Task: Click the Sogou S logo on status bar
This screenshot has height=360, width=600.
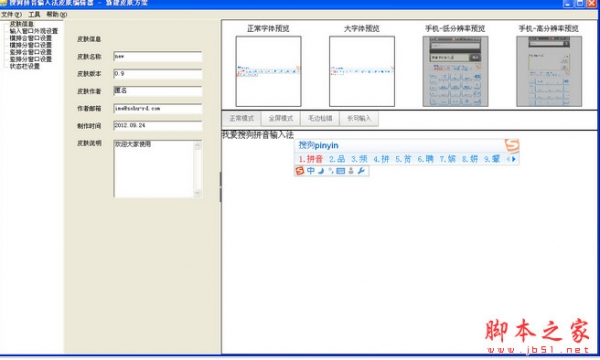Action: pyautogui.click(x=300, y=171)
